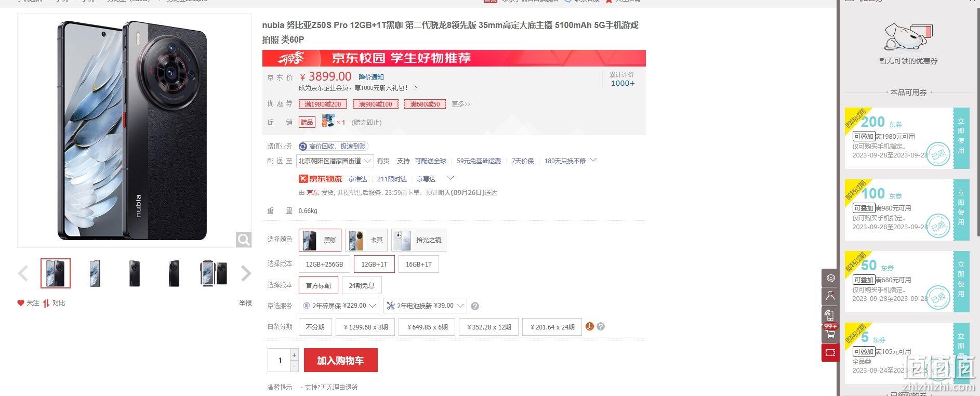Image resolution: width=980 pixels, height=396 pixels.
Task: Open customer service chat sidebar icon
Action: tap(830, 278)
